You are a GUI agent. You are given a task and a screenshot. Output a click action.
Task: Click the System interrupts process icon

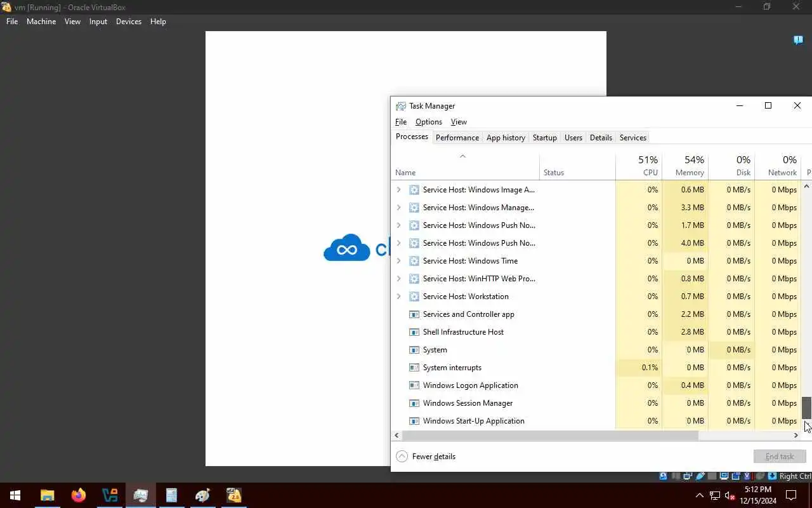[414, 368]
